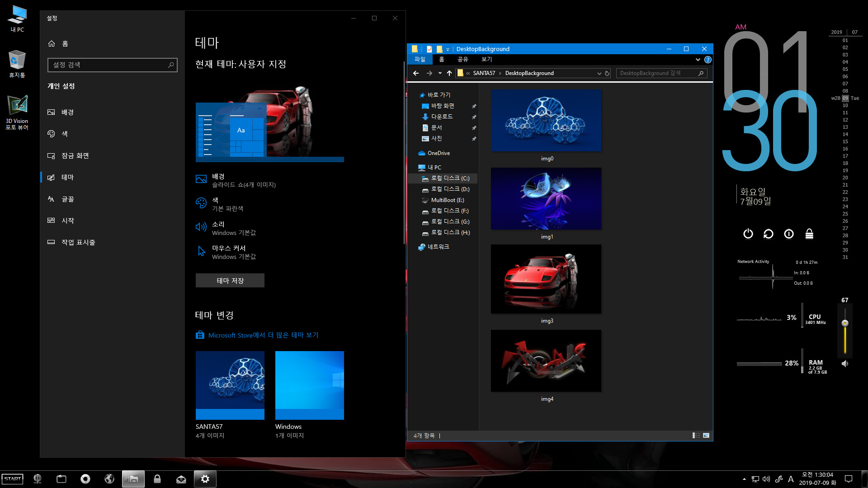Click Quick Access properties icon in titlebar
The image size is (868, 488).
[429, 49]
